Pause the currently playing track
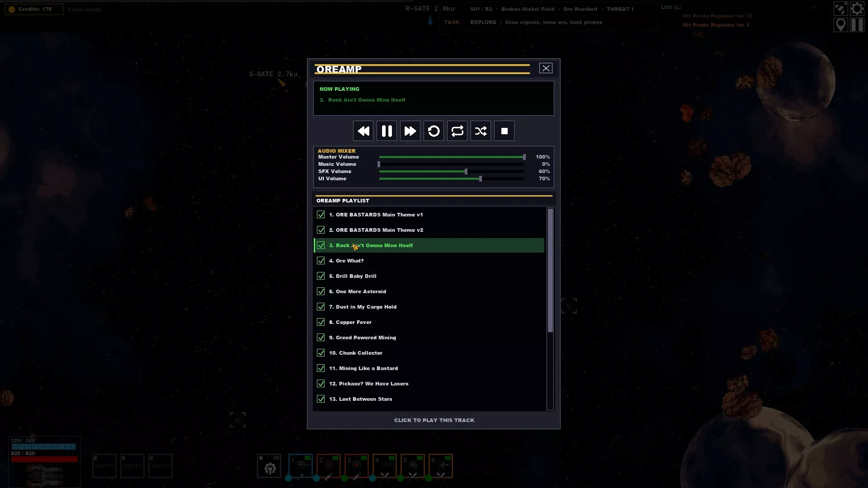Image resolution: width=868 pixels, height=488 pixels. [x=387, y=131]
